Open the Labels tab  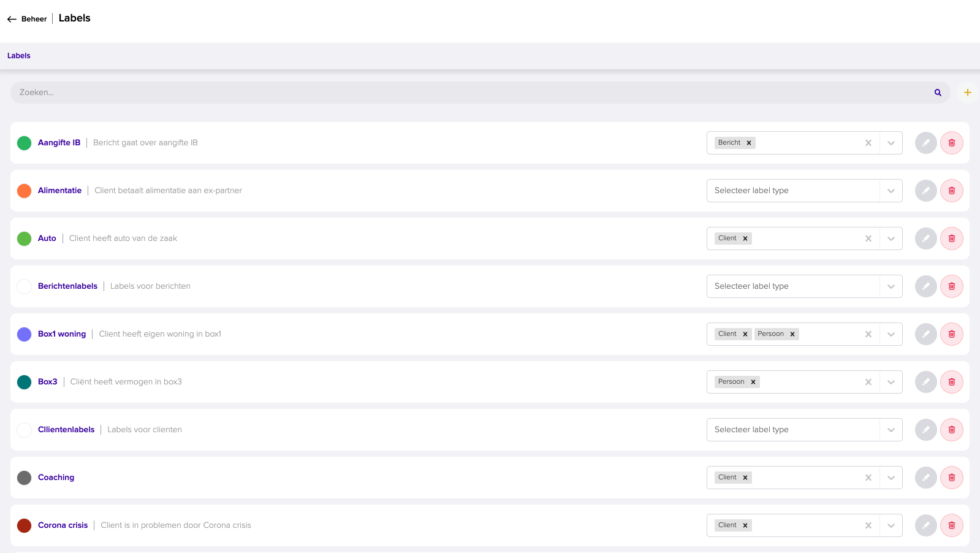tap(19, 56)
